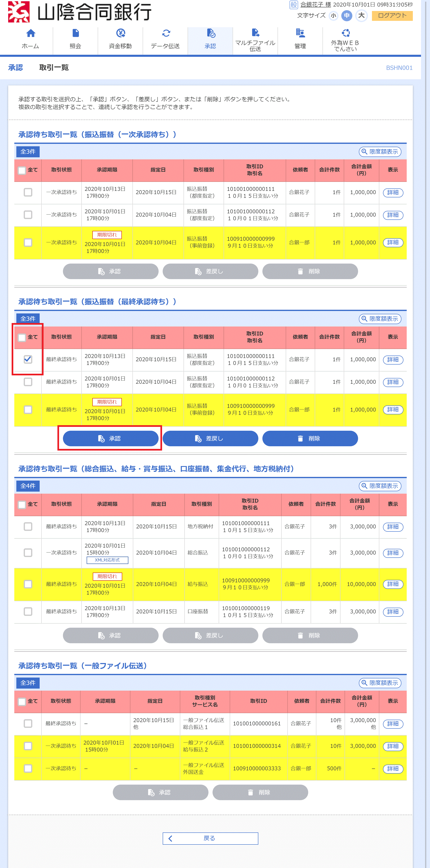Set text size to 大
Viewport: 430px width, 868px height.
(361, 16)
